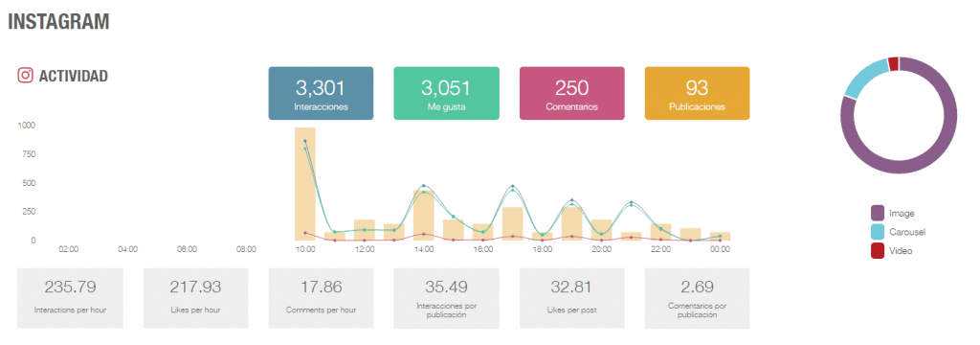The image size is (980, 345).
Task: Select the 3,051 Me gusta card
Action: pos(446,93)
